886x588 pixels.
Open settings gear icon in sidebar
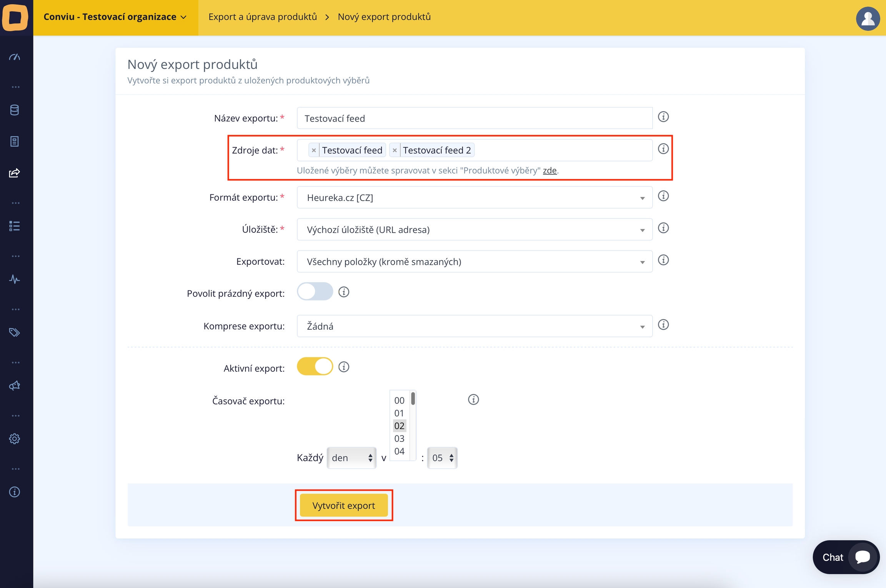click(15, 439)
